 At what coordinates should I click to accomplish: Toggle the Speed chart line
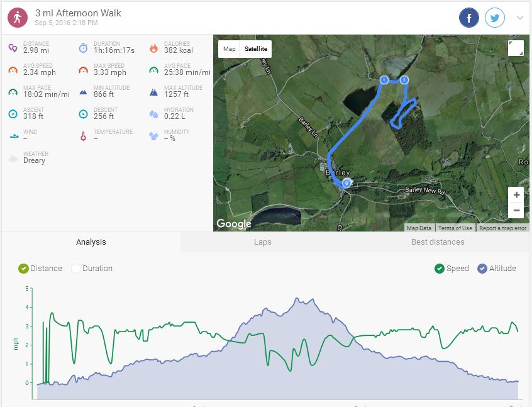pos(440,269)
